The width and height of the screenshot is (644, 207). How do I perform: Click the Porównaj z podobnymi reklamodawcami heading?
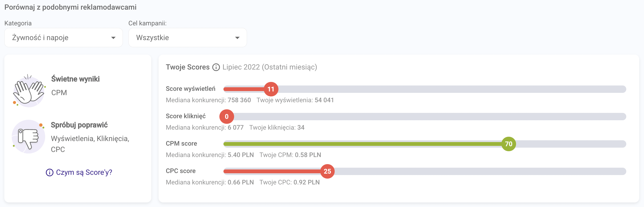tap(70, 7)
